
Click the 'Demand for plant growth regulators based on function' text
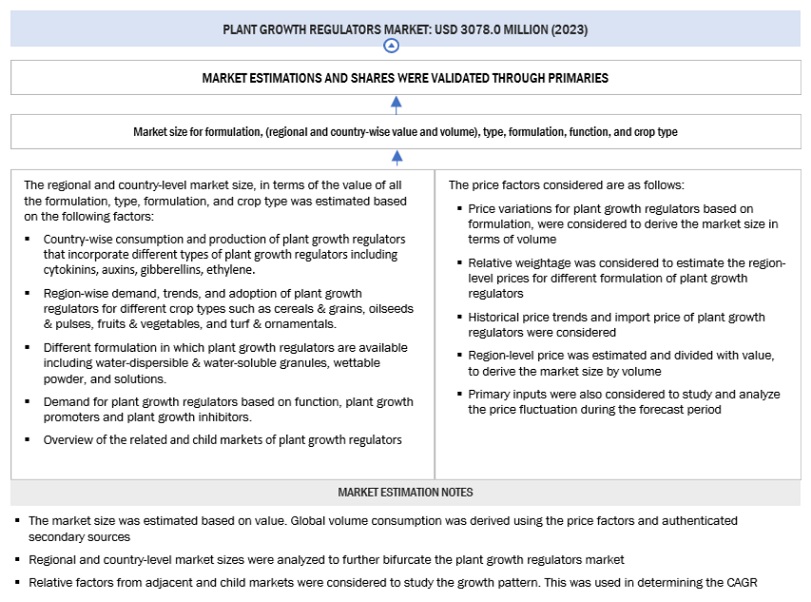[228, 409]
